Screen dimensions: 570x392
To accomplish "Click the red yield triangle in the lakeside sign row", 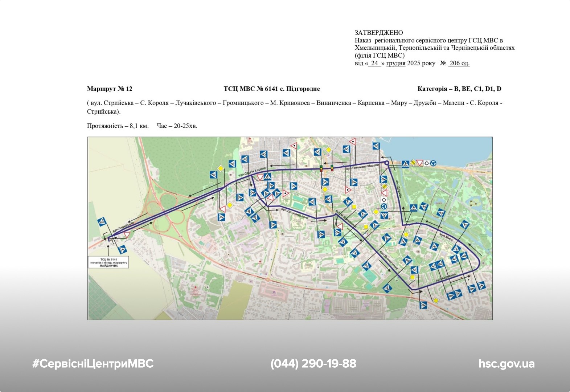I will point(420,163).
